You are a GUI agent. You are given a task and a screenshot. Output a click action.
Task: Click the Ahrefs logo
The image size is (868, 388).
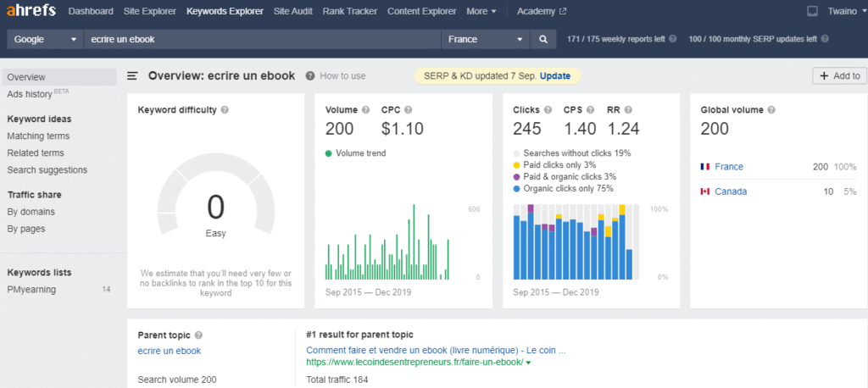tap(31, 12)
